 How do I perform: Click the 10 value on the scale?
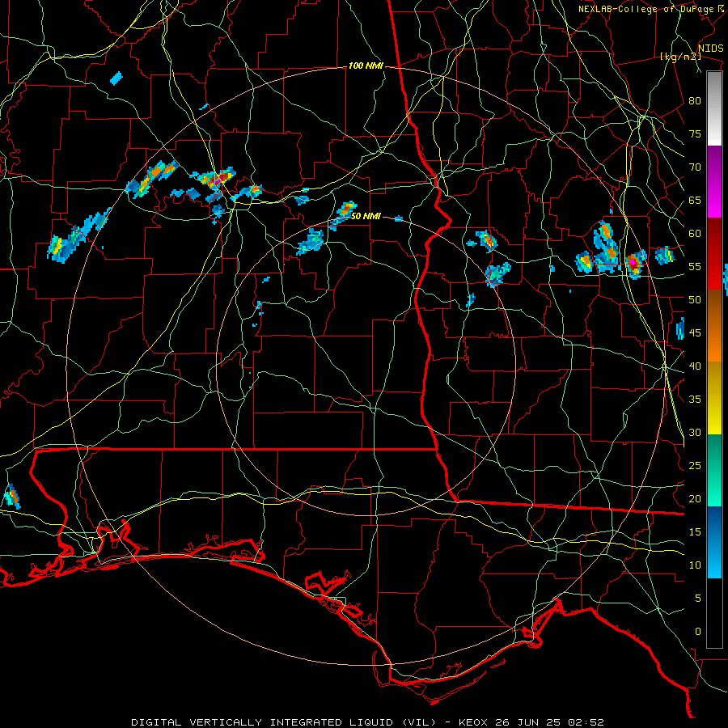pyautogui.click(x=695, y=565)
